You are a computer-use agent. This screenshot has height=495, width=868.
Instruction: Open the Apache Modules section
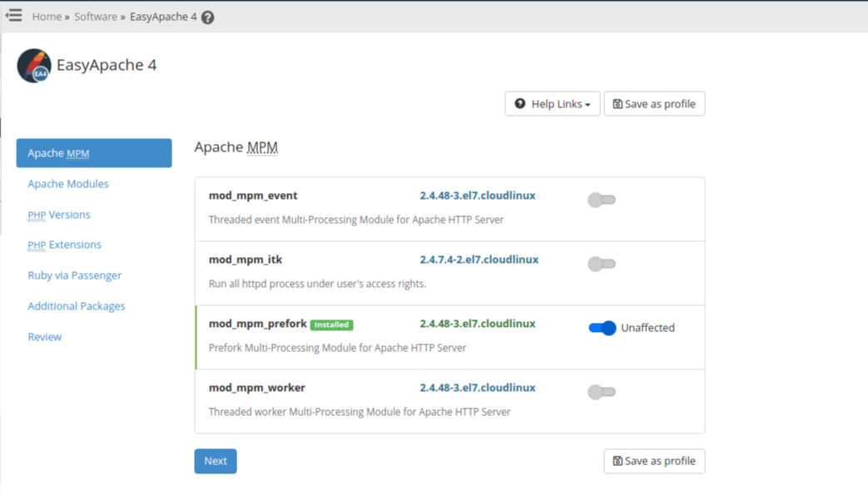[68, 184]
